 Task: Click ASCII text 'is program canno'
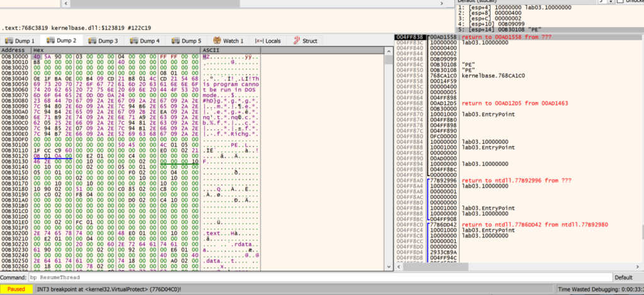click(231, 84)
